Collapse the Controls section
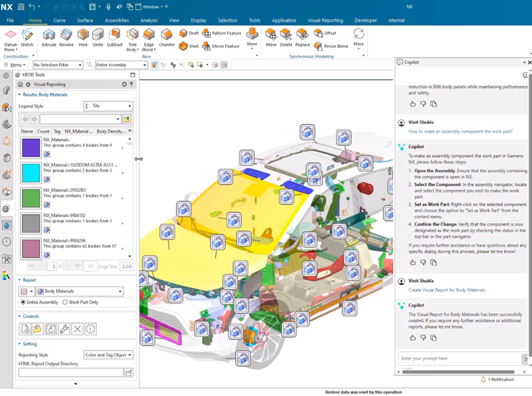The image size is (532, 396). pyautogui.click(x=20, y=316)
